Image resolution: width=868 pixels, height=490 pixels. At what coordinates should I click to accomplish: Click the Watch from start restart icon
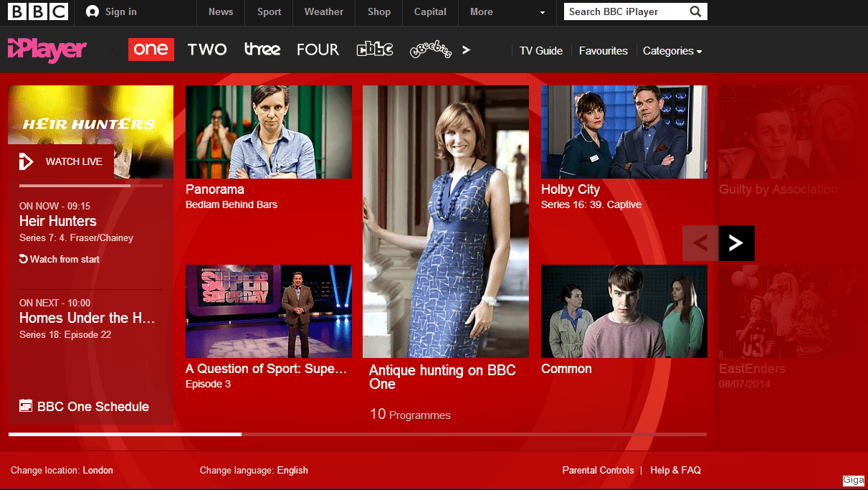coord(23,259)
